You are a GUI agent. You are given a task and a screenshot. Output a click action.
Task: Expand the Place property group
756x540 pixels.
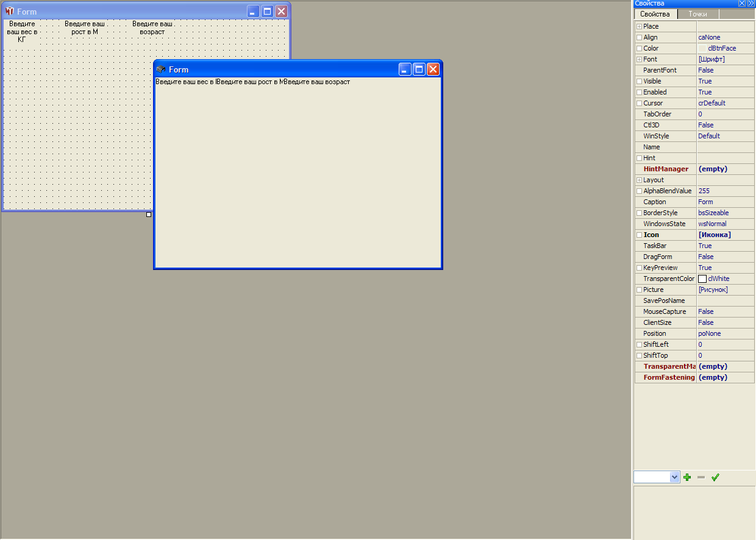pos(639,26)
